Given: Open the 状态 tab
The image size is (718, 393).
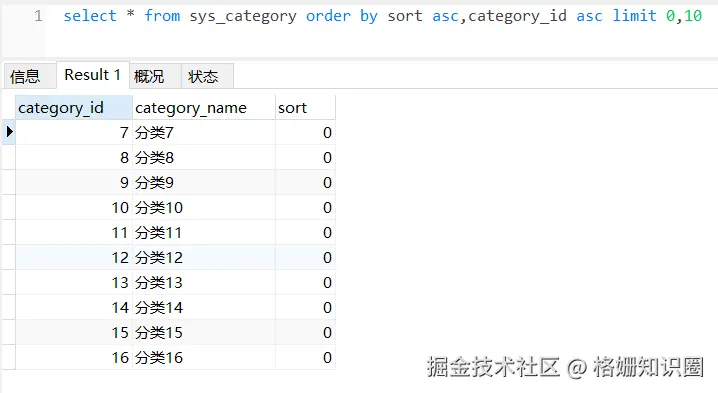Looking at the screenshot, I should click(x=207, y=76).
